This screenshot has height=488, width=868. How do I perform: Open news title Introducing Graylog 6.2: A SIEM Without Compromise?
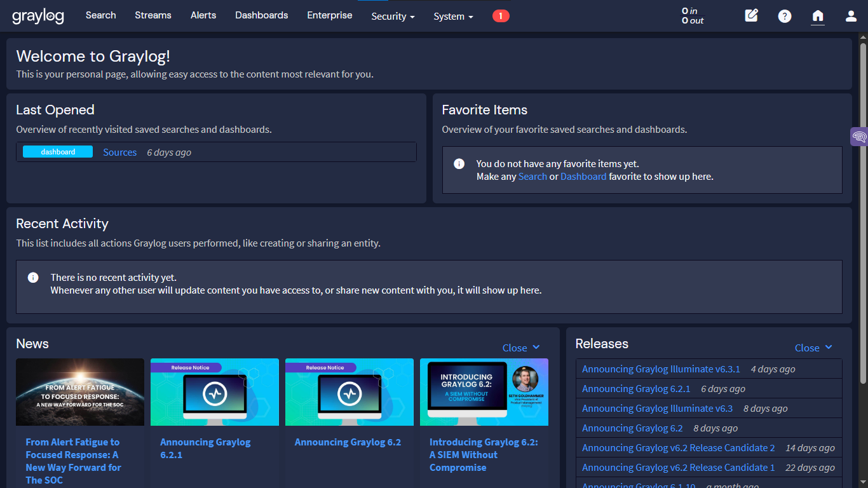[484, 455]
